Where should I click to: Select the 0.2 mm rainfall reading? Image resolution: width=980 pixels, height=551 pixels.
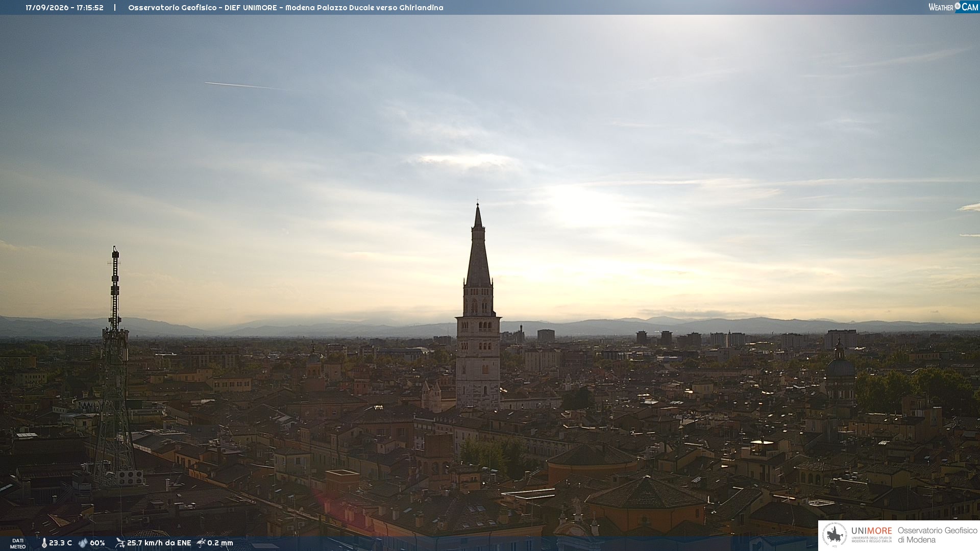click(x=220, y=543)
